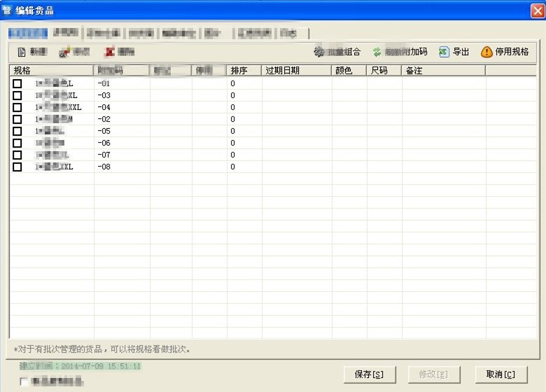Click the green 刷新附加码 refresh icon
Viewport: 546px width, 392px height.
point(377,52)
